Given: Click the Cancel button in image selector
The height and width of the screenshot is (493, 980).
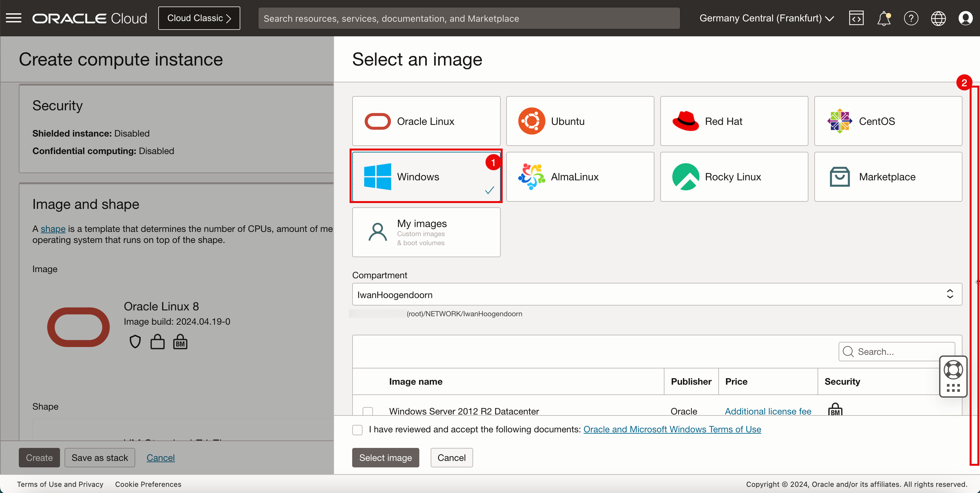Looking at the screenshot, I should point(451,457).
